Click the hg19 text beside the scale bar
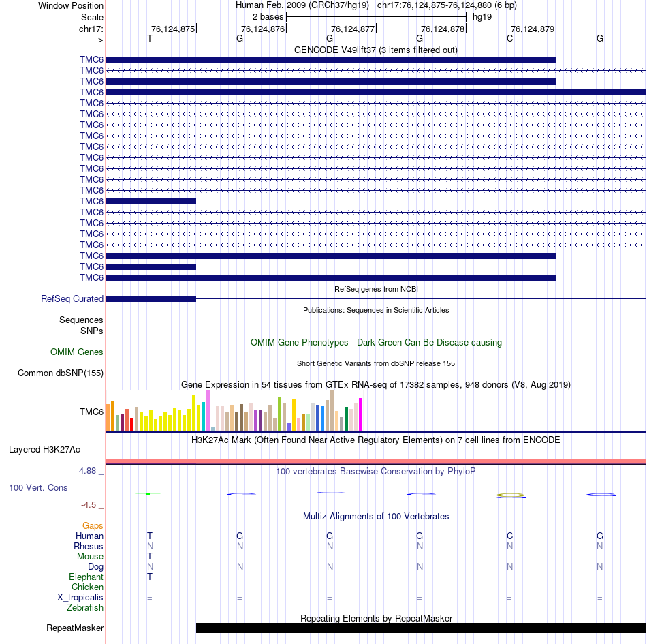This screenshot has height=644, width=647. click(x=482, y=17)
